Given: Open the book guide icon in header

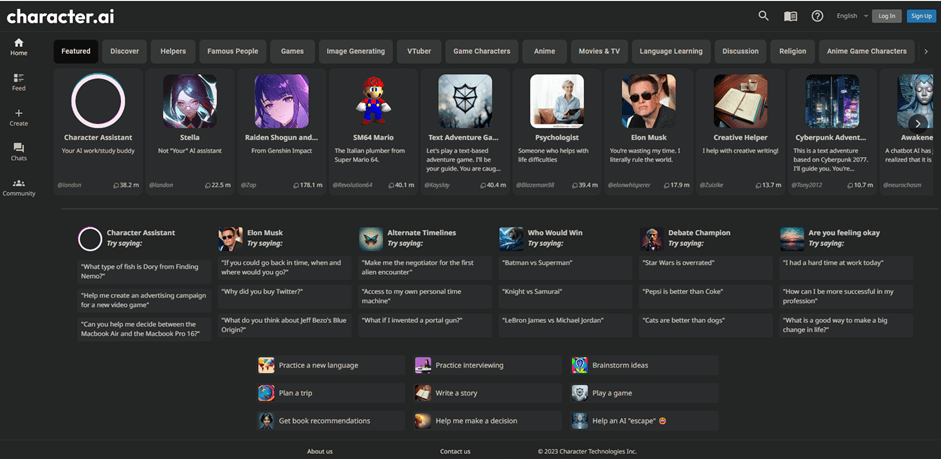Looking at the screenshot, I should 790,16.
